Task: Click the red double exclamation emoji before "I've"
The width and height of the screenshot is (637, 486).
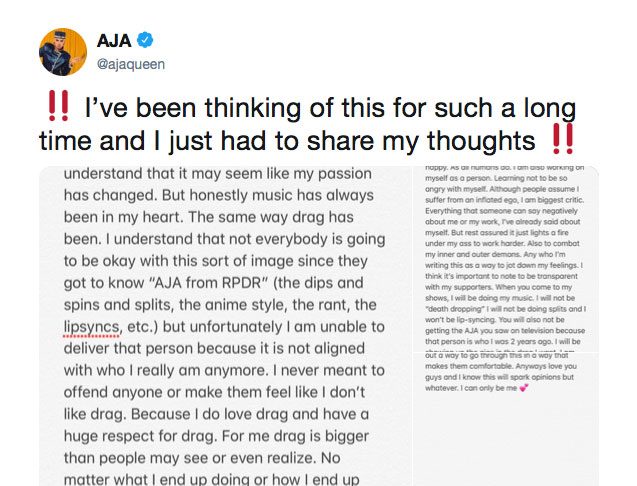Action: click(x=58, y=106)
